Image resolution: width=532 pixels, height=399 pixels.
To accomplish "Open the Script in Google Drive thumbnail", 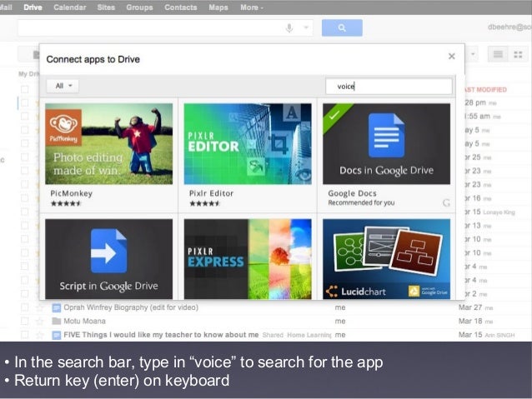I will tap(109, 259).
